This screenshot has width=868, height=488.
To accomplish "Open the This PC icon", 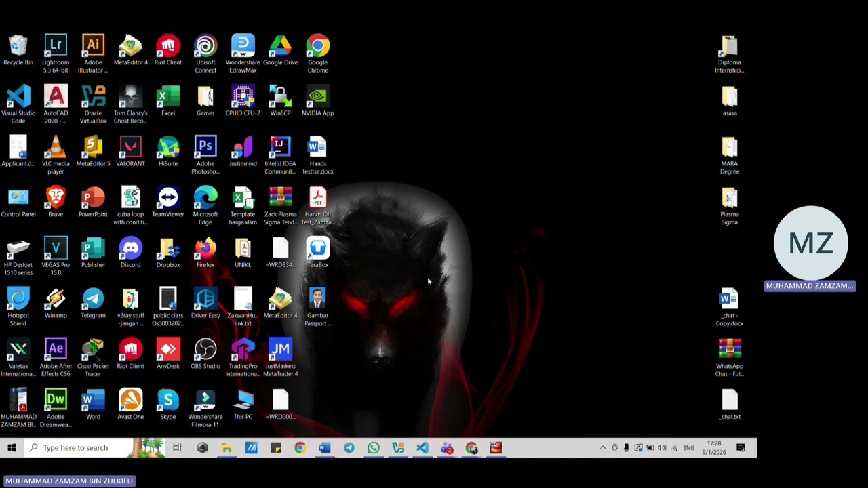I will (x=243, y=405).
